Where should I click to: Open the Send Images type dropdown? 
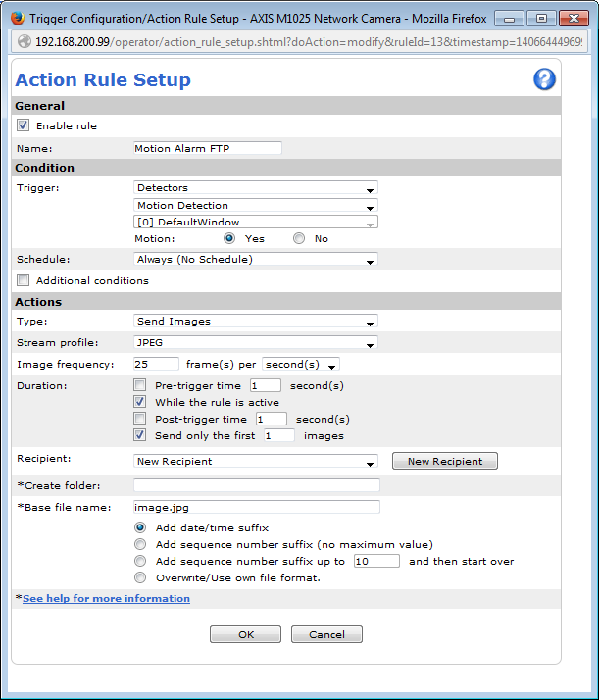255,322
